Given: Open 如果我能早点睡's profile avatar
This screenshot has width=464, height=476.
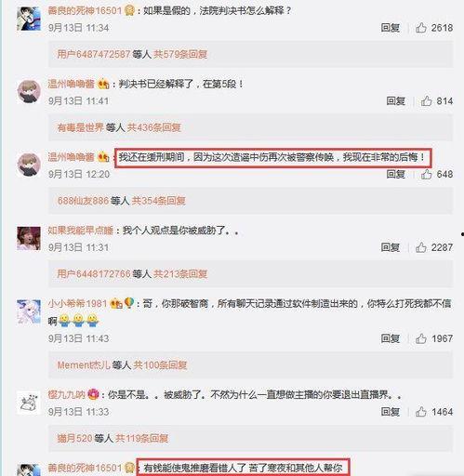Looking at the screenshot, I should (x=29, y=238).
